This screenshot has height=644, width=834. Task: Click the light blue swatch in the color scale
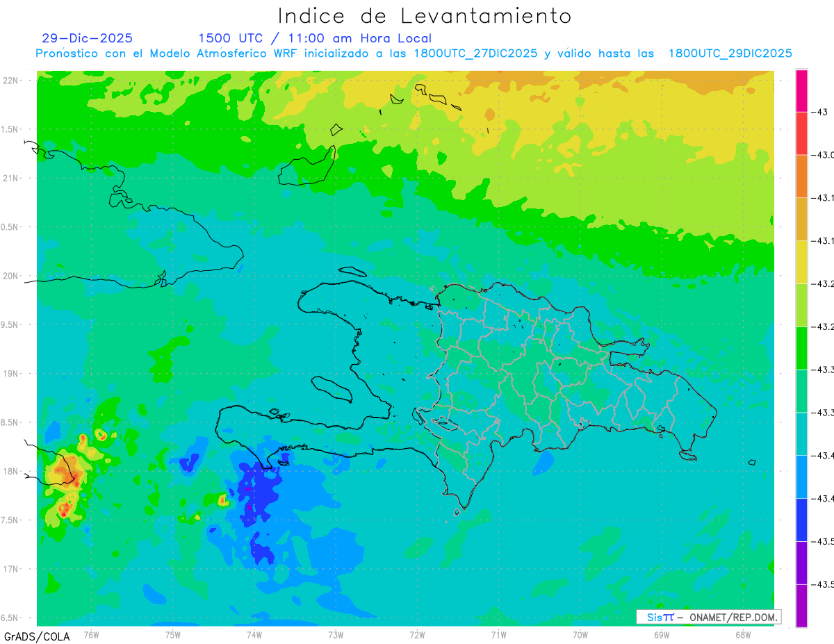[801, 477]
